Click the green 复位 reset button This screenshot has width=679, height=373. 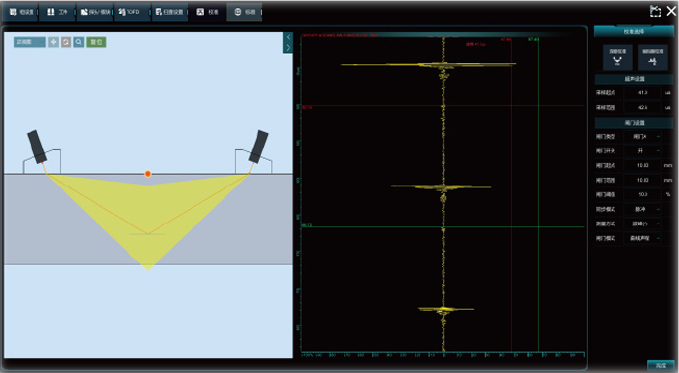[96, 42]
